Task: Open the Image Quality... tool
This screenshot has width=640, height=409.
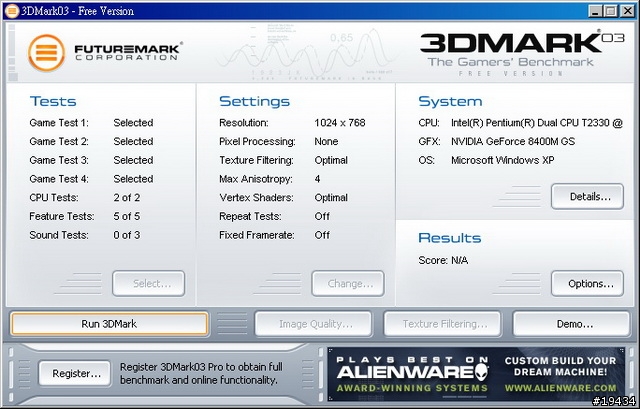Action: pyautogui.click(x=313, y=324)
